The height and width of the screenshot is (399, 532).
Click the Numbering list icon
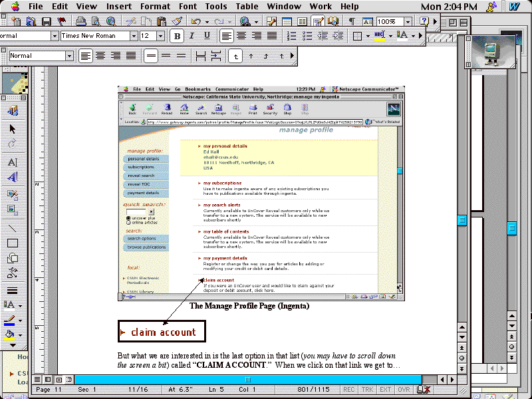pos(291,36)
